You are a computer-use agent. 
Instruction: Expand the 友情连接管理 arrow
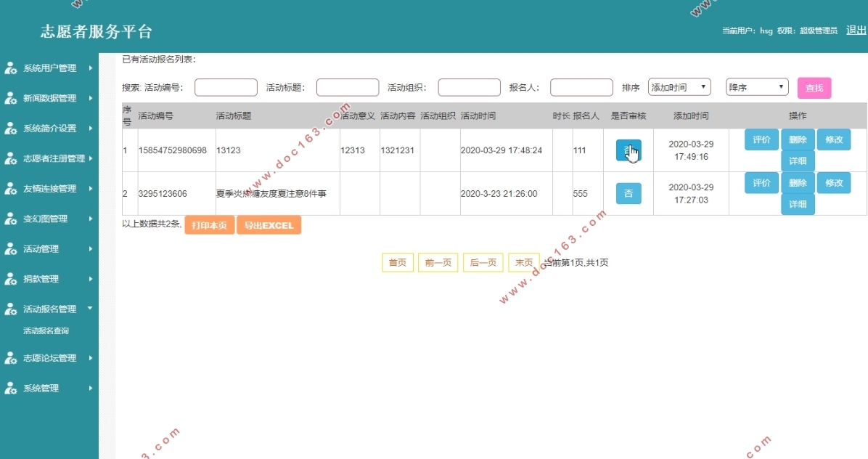coord(90,189)
